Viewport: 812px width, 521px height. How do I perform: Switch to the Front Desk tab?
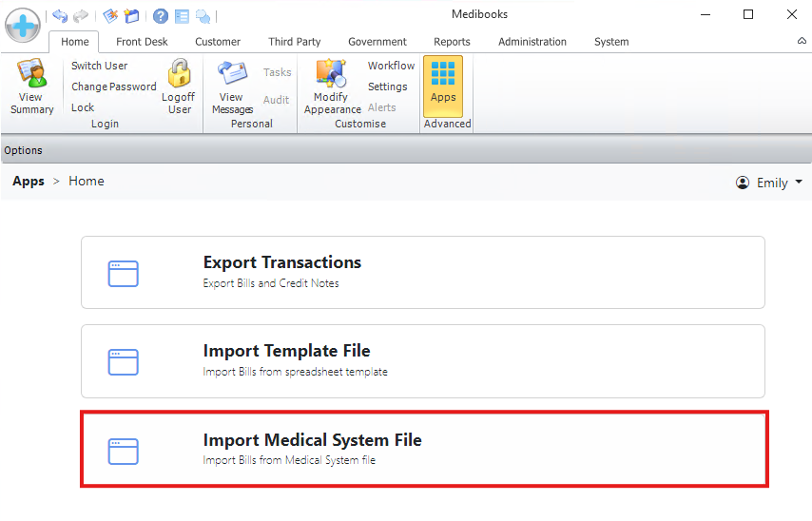pos(142,42)
